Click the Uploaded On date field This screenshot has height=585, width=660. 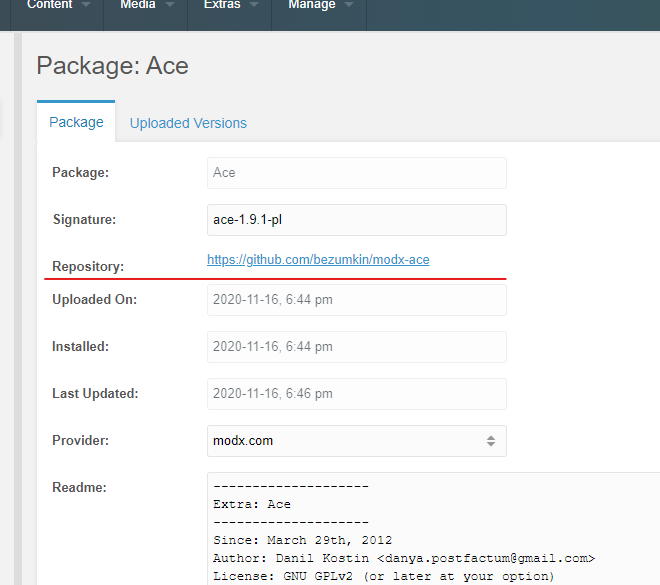point(357,300)
